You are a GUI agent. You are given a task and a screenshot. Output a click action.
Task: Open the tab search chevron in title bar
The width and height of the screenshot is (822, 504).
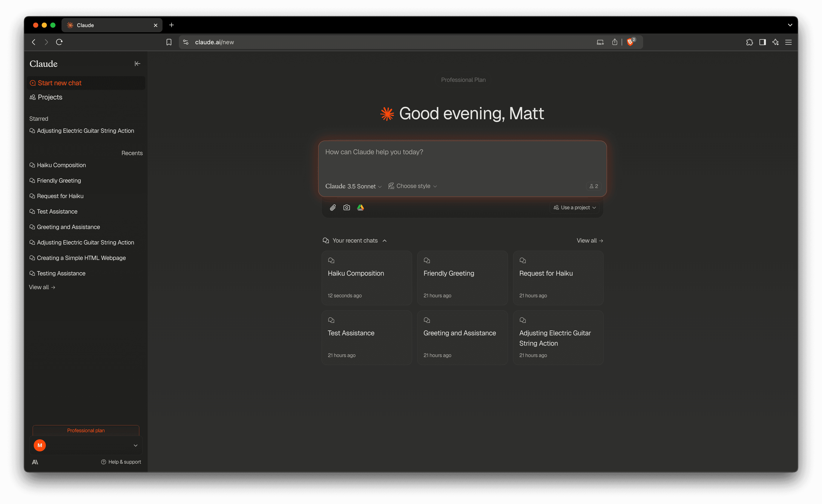coord(790,25)
